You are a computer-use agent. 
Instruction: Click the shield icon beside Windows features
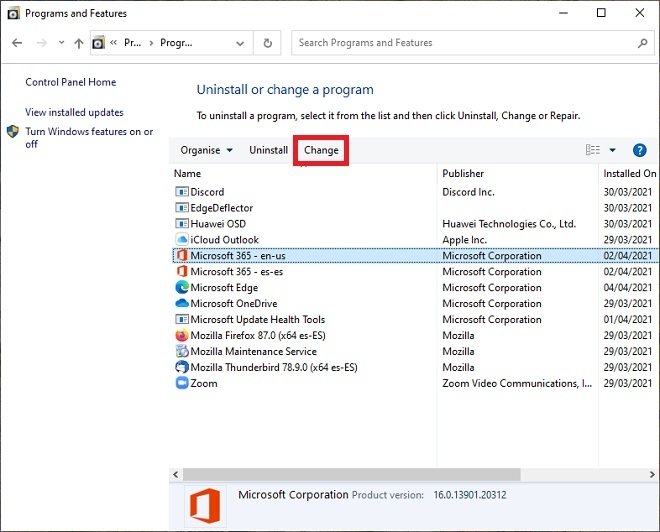13,132
